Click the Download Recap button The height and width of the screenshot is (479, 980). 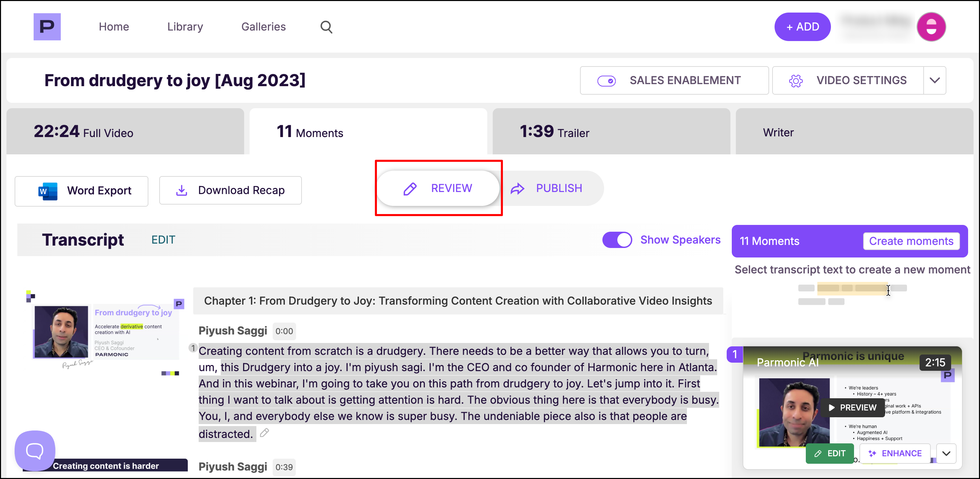(x=230, y=190)
